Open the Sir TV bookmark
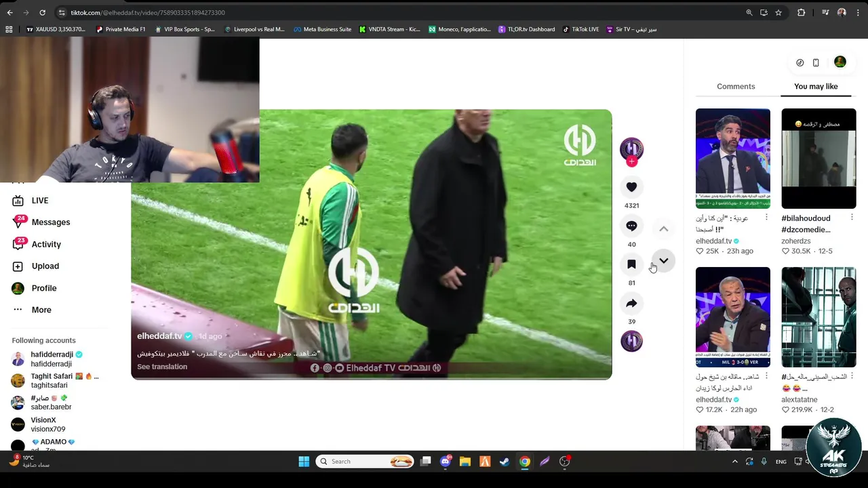Image resolution: width=868 pixels, height=488 pixels. pos(631,29)
